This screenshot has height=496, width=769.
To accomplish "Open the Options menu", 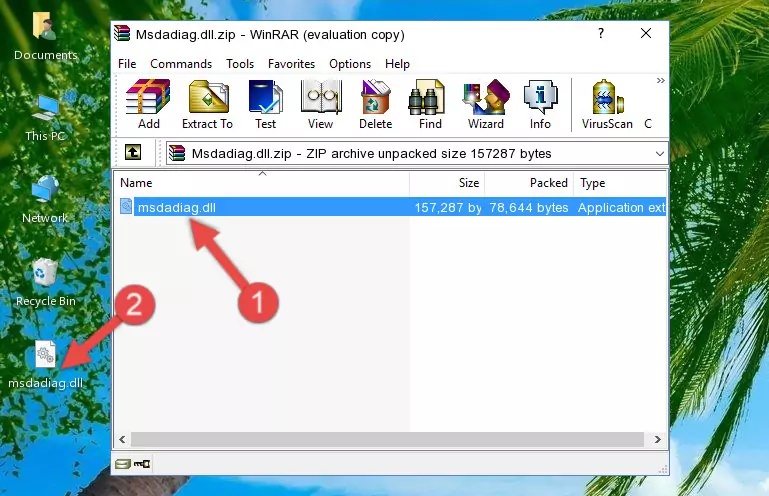I will (350, 64).
